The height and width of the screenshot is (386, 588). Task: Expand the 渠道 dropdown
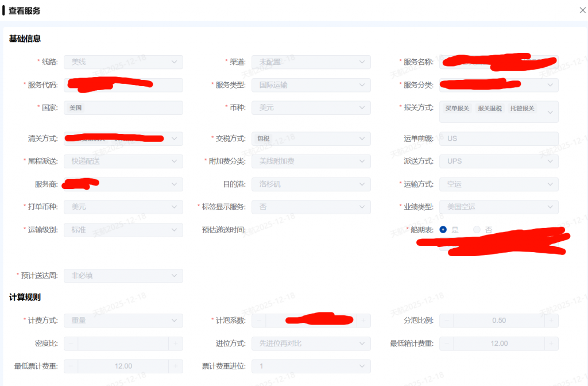(311, 62)
